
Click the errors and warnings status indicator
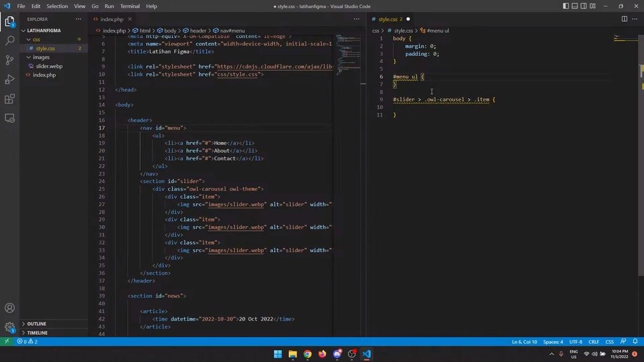click(27, 342)
